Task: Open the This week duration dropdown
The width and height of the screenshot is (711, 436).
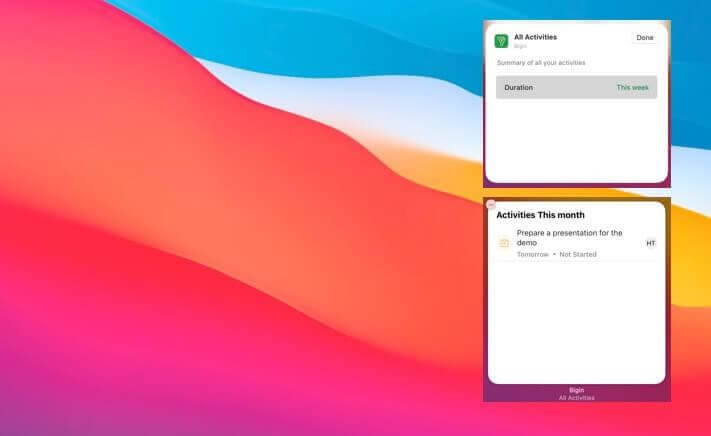Action: [632, 88]
